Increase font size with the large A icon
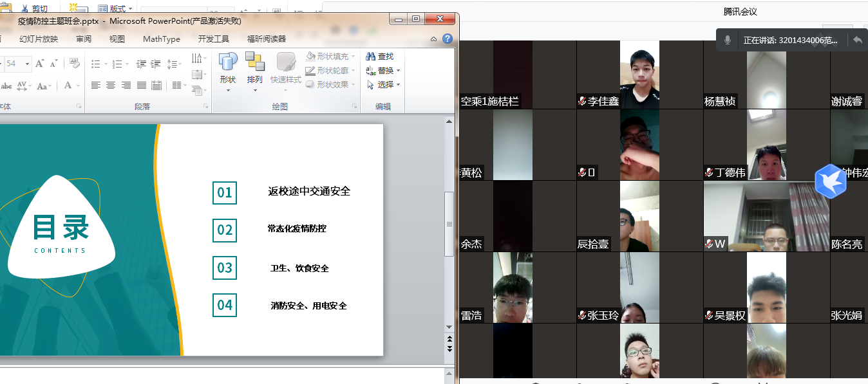This screenshot has height=384, width=868. pyautogui.click(x=40, y=64)
